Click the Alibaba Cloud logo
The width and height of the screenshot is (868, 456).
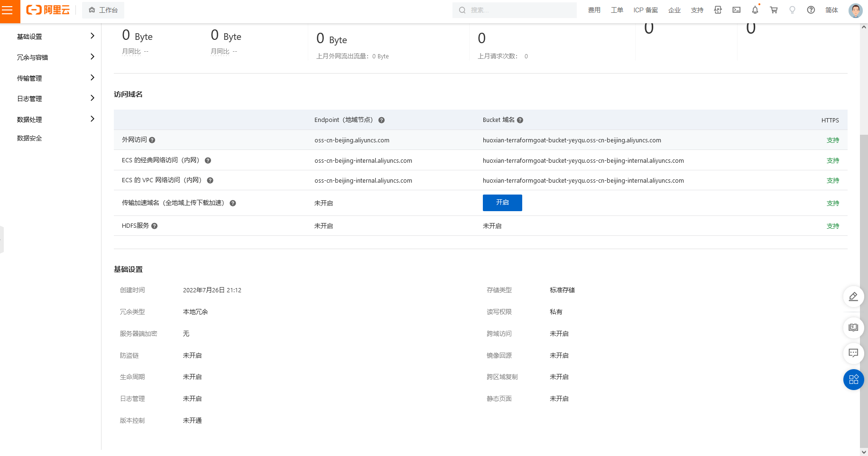point(48,10)
